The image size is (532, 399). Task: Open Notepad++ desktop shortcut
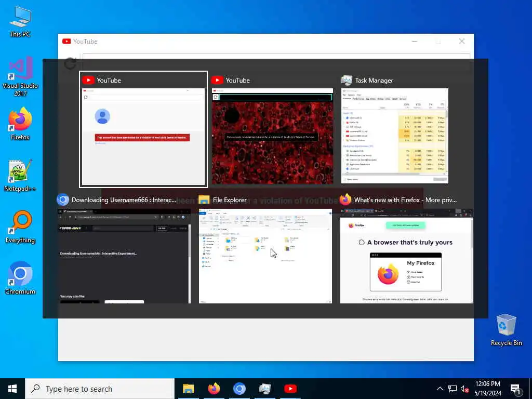point(20,176)
